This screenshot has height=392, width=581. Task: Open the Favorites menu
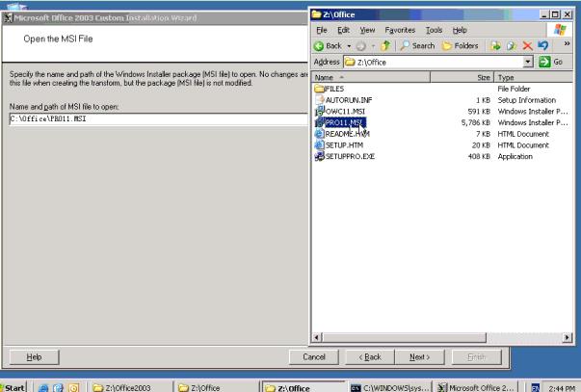point(400,30)
